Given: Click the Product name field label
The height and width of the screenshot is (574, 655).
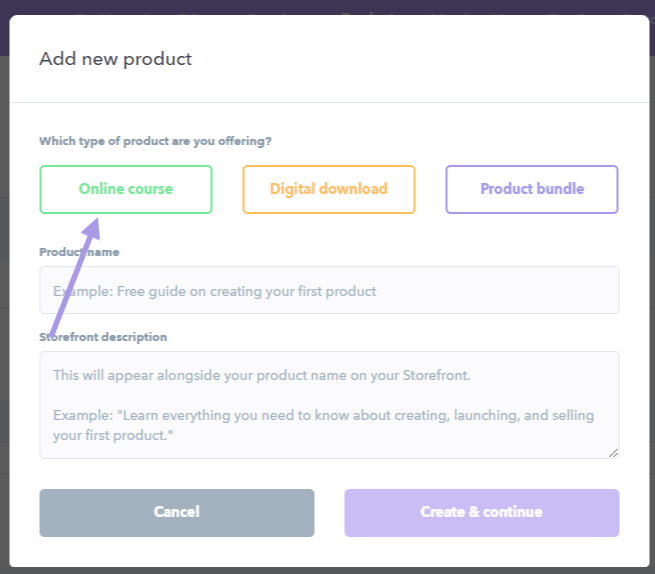Looking at the screenshot, I should 79,252.
